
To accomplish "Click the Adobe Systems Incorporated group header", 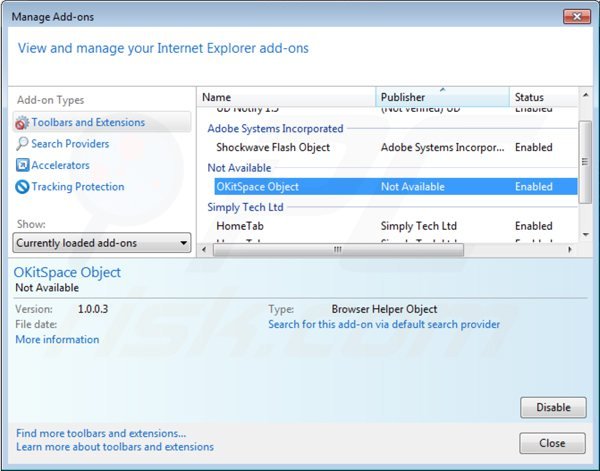I will 275,129.
